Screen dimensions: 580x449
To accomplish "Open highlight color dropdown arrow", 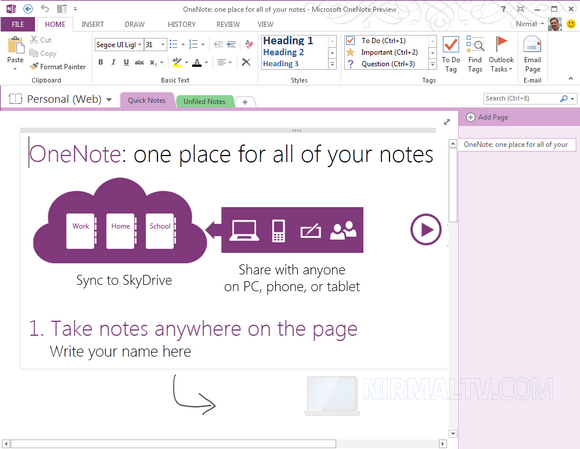I will [x=186, y=63].
